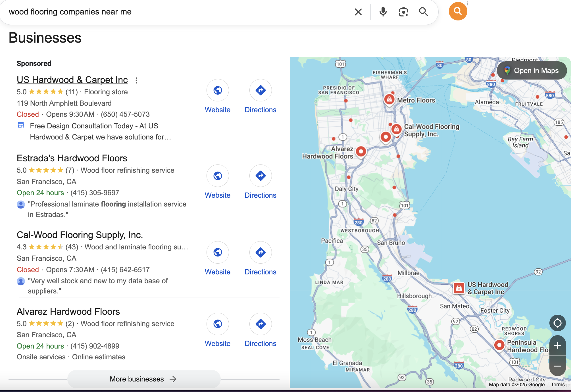Open the map Terms link
571x392 pixels.
pos(557,384)
